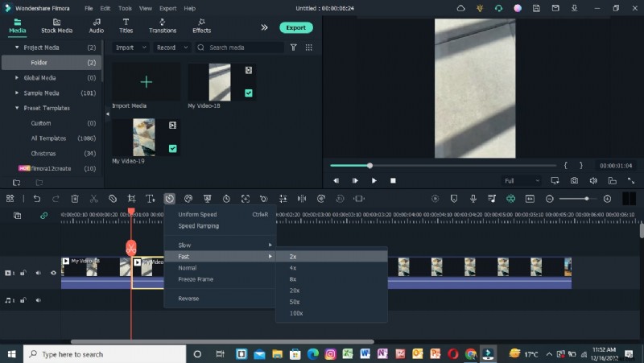Expand the Sample Media tree node
This screenshot has width=644, height=363.
click(x=17, y=93)
